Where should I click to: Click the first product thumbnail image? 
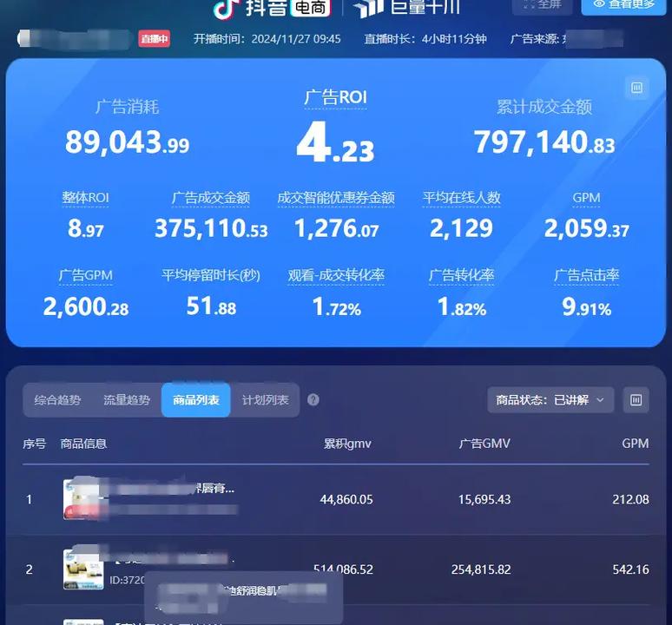[82, 499]
